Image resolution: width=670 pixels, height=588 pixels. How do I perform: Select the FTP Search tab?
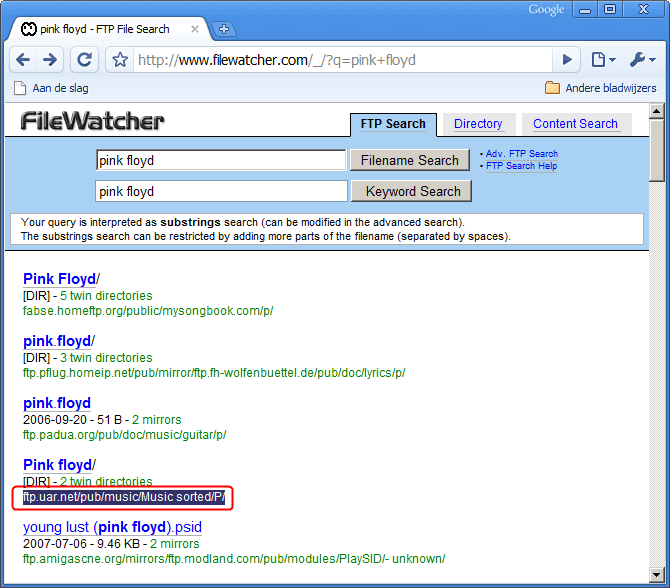pyautogui.click(x=393, y=124)
